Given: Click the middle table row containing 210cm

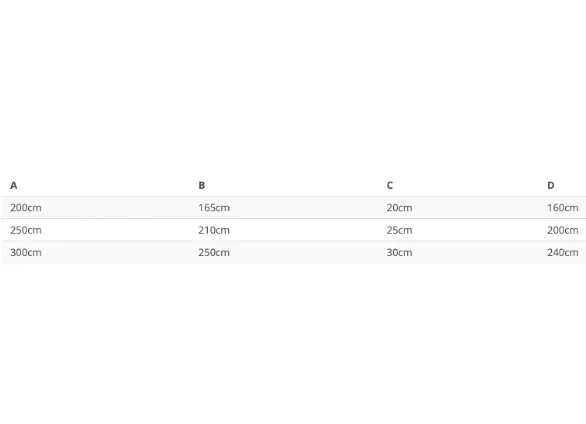Looking at the screenshot, I should pos(293,230).
